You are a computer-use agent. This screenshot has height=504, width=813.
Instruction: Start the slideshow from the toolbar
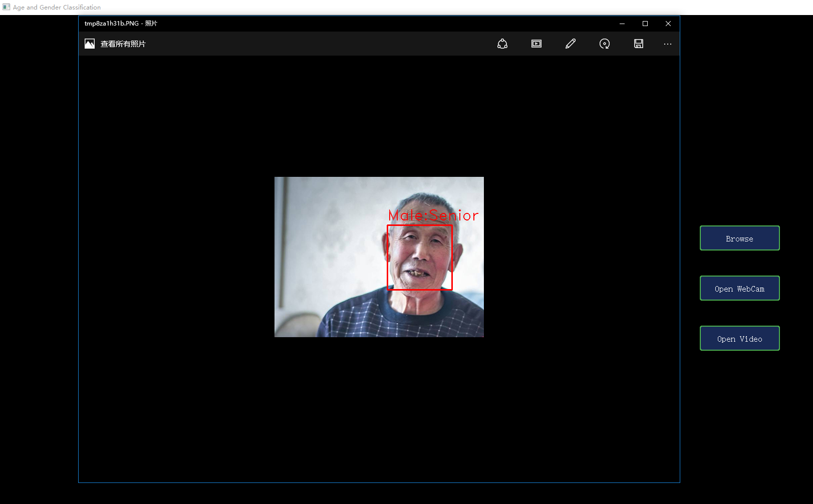pyautogui.click(x=536, y=44)
